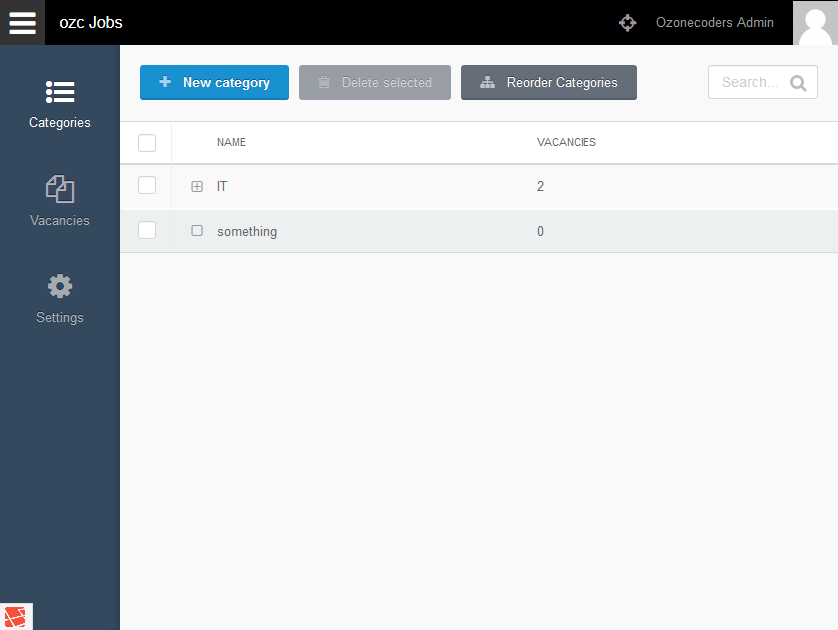Click the something row tree box icon

click(x=197, y=230)
